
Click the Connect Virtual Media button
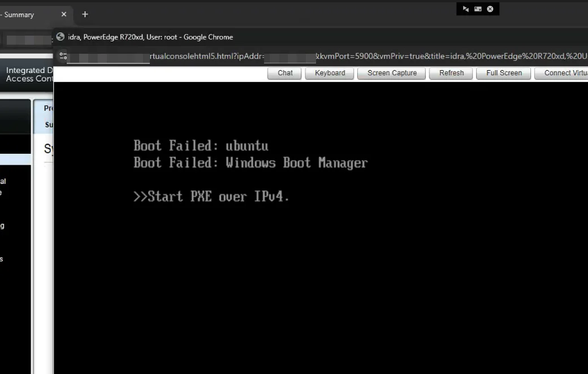coord(562,73)
